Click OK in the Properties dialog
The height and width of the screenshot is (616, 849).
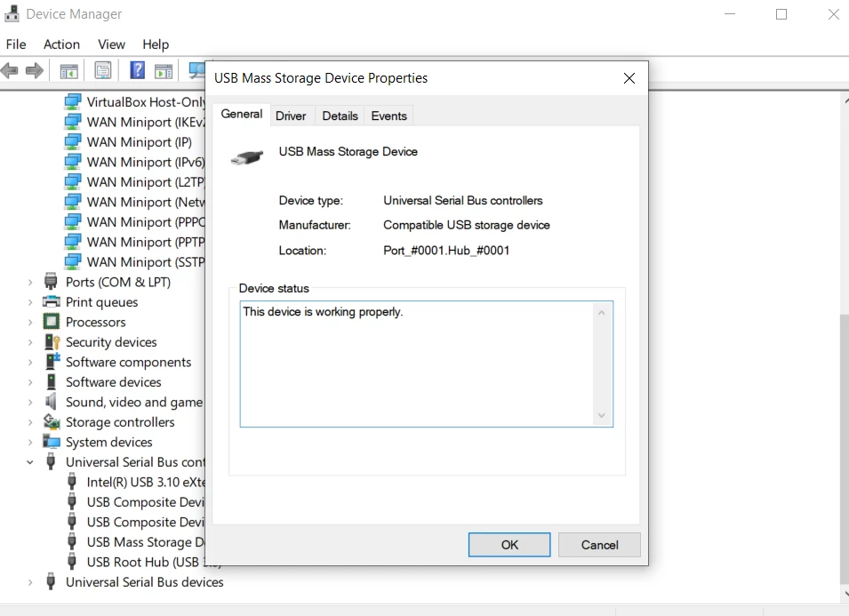509,545
